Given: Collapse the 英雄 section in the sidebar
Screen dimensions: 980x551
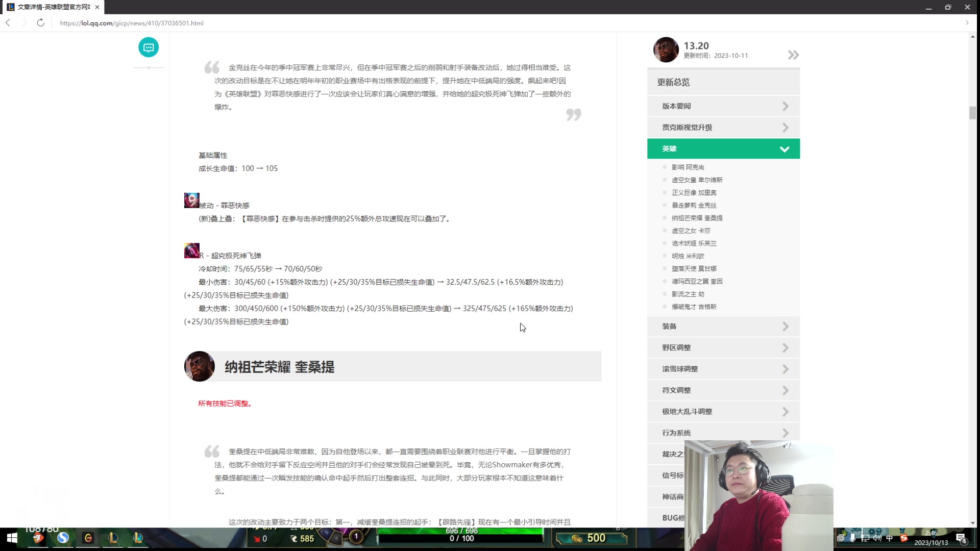Looking at the screenshot, I should point(785,148).
